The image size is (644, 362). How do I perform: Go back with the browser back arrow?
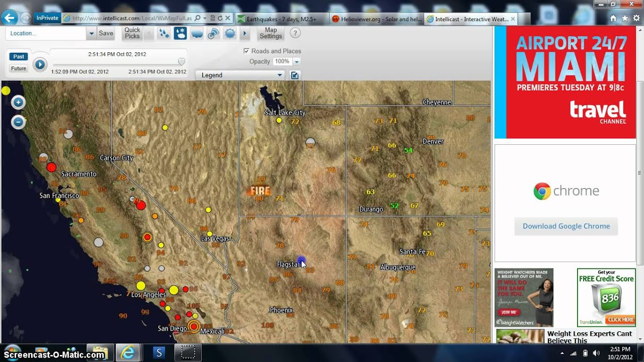[10, 18]
